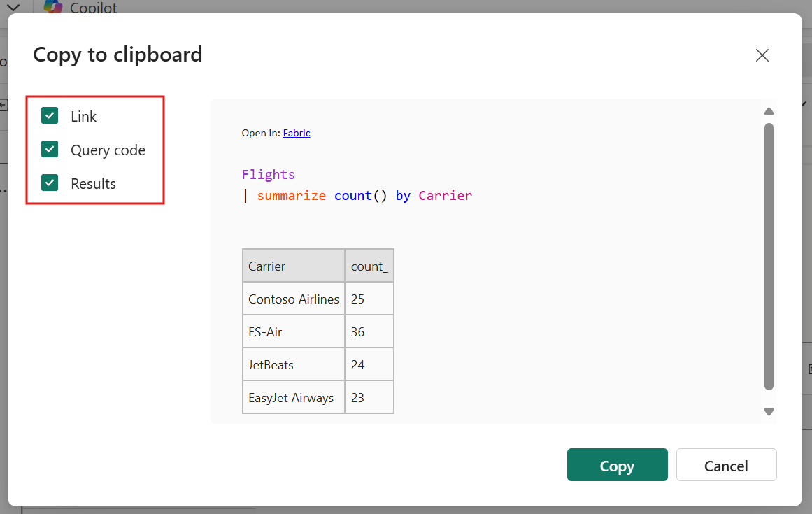This screenshot has width=812, height=514.
Task: Select the Contoso Airlines table cell
Action: click(293, 298)
